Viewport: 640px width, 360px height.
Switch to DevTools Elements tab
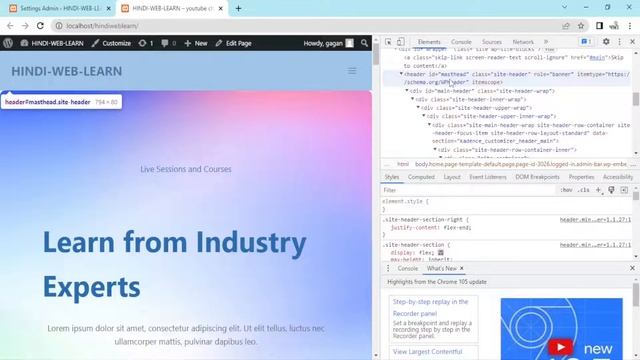(x=429, y=42)
